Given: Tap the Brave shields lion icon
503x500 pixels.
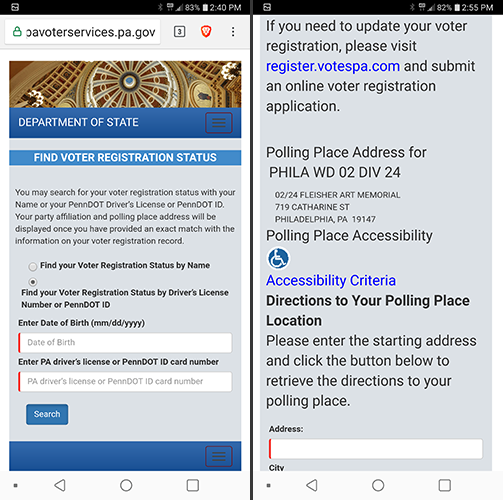Looking at the screenshot, I should pos(206,32).
